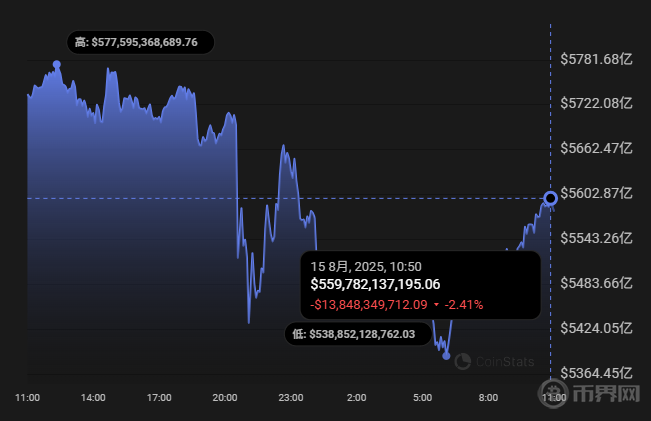Click the hollow circle marker at the current price
651x421 pixels.
click(x=550, y=198)
